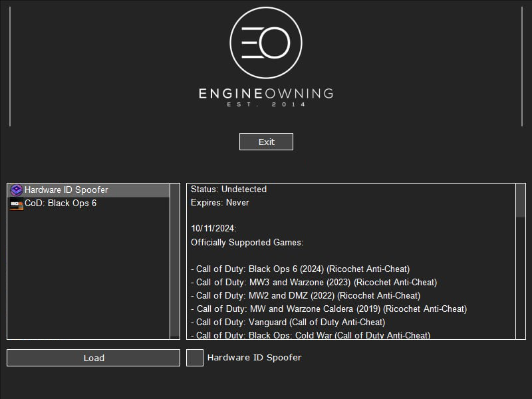This screenshot has height=399, width=532.
Task: Click the 'Expires: Never' line
Action: coord(220,203)
